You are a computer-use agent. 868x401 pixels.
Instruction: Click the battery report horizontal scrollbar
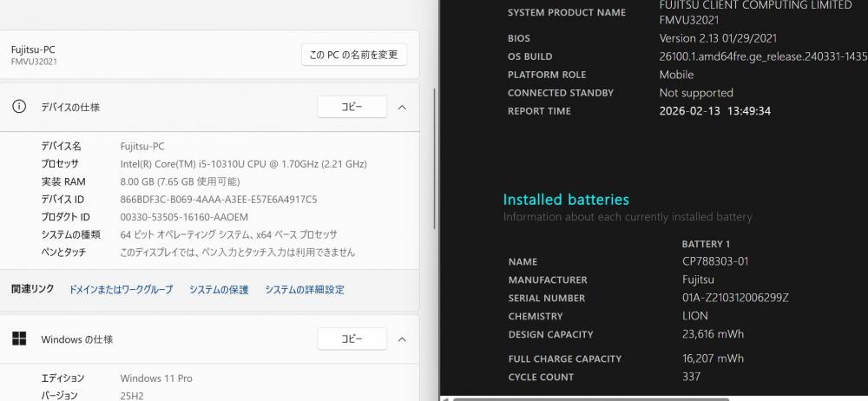(608, 398)
